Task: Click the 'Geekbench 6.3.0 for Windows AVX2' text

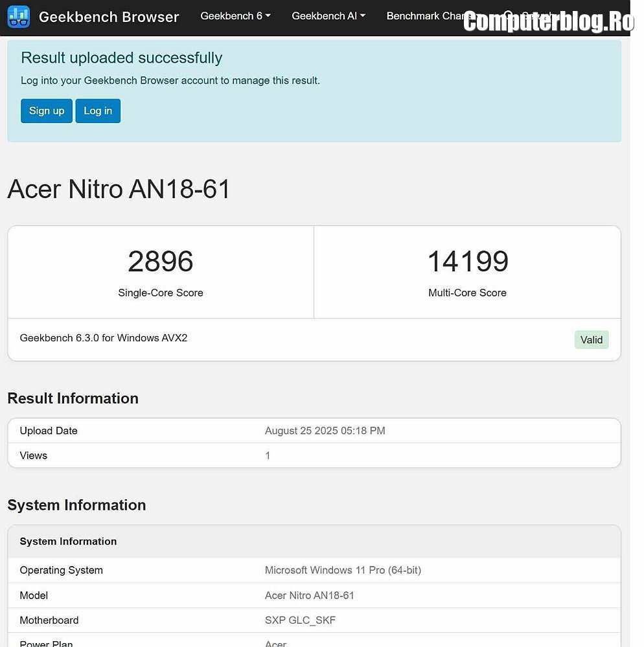Action: [x=103, y=338]
